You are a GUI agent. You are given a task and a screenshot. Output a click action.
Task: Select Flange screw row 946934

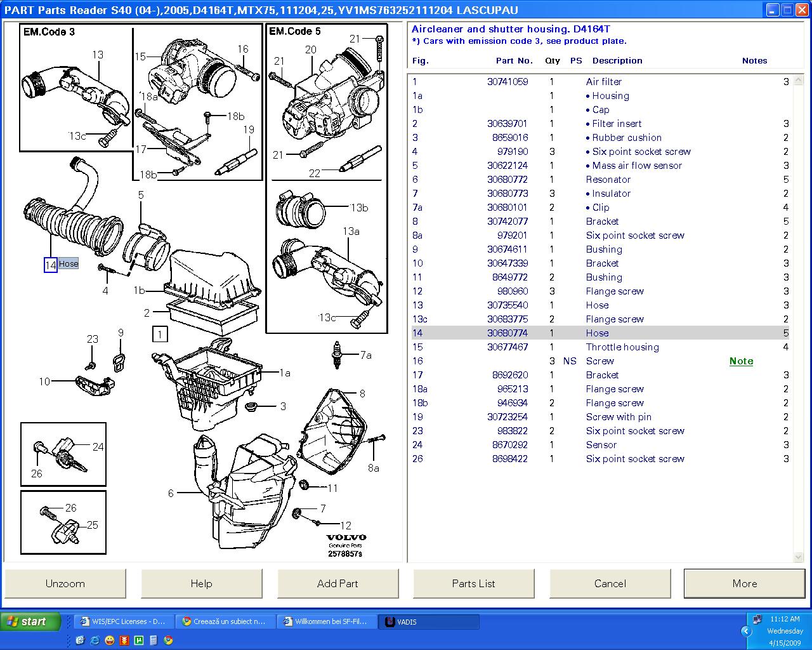point(600,403)
